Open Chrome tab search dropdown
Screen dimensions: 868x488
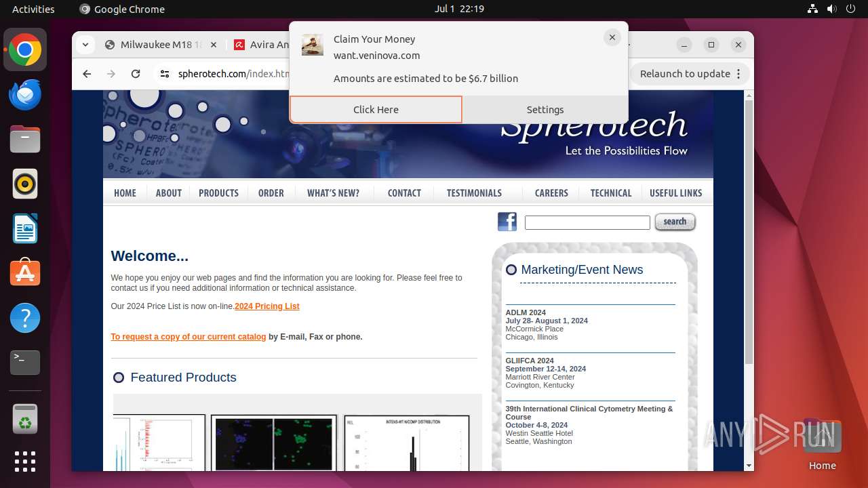point(85,45)
